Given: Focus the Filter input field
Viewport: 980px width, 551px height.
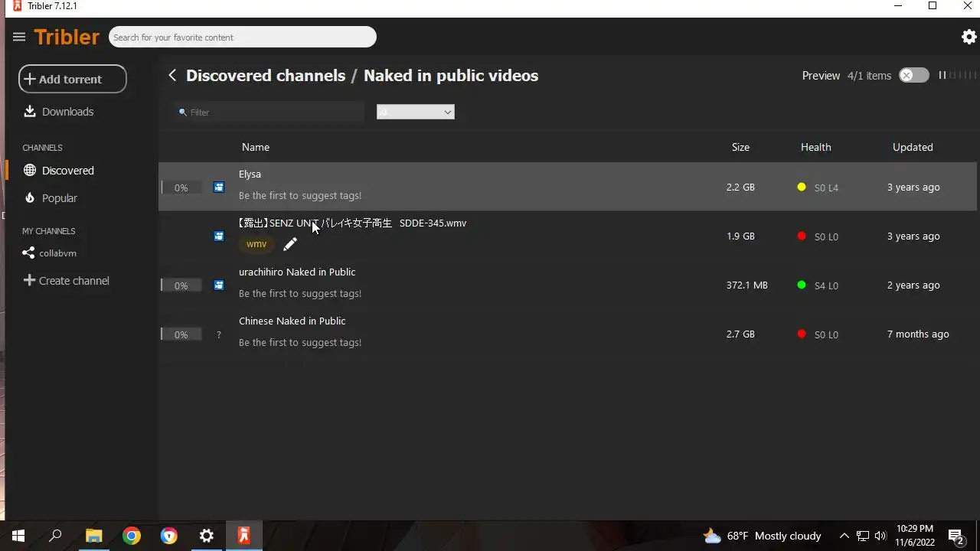Looking at the screenshot, I should (x=269, y=112).
